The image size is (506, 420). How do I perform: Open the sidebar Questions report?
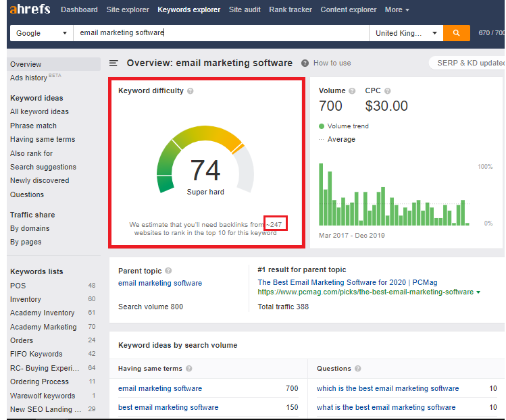pyautogui.click(x=27, y=195)
